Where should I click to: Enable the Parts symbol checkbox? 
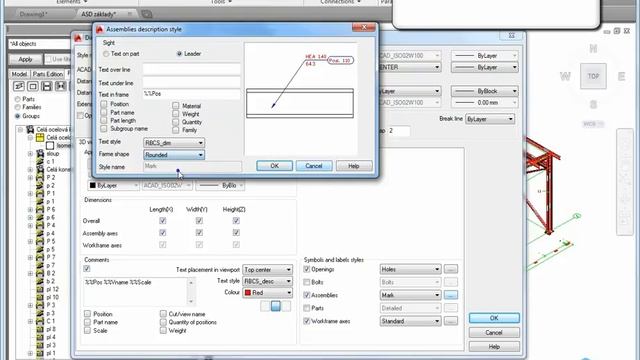tap(307, 308)
